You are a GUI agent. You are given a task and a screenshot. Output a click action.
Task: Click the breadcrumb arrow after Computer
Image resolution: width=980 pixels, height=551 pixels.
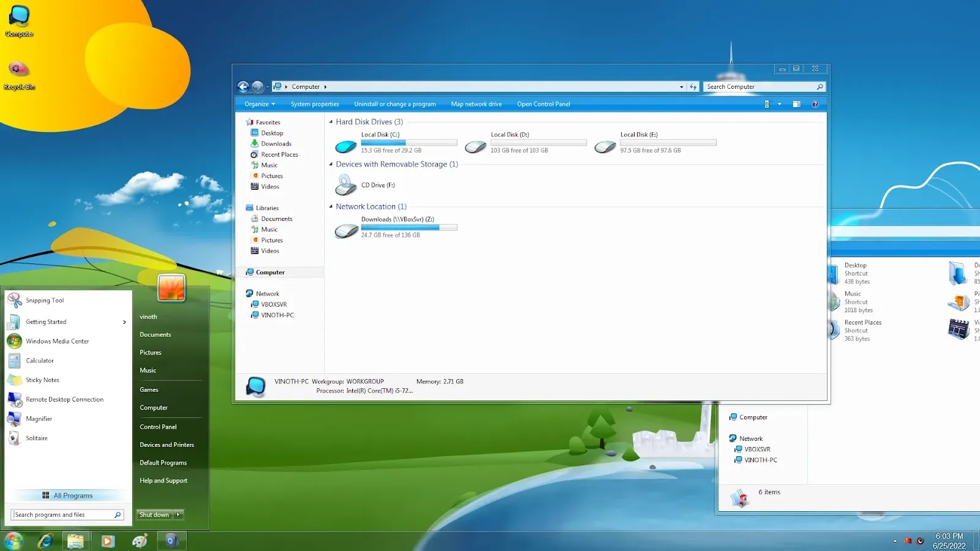click(x=325, y=87)
